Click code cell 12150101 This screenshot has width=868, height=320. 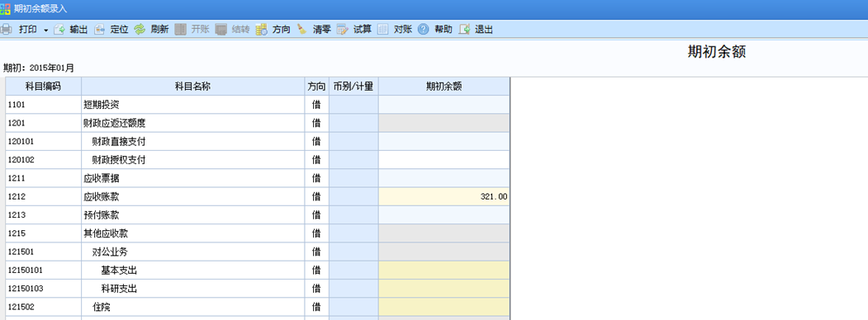pos(44,271)
